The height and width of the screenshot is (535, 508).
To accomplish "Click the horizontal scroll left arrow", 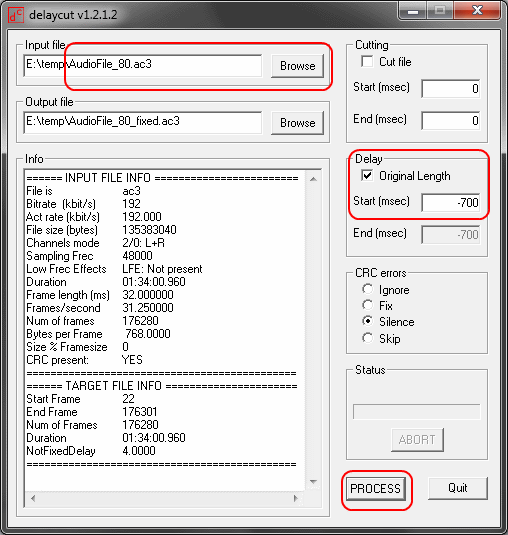I will coord(33,498).
